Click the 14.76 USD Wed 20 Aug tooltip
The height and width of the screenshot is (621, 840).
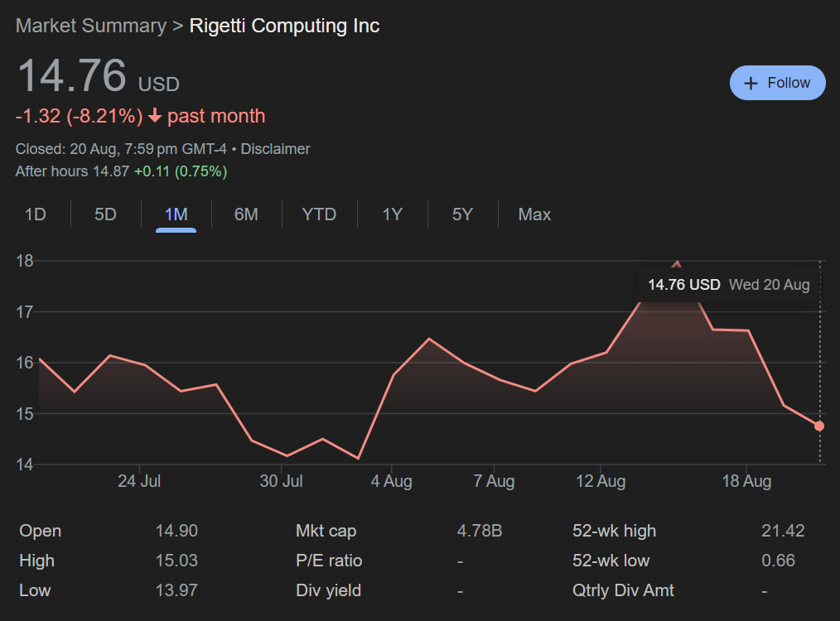728,285
